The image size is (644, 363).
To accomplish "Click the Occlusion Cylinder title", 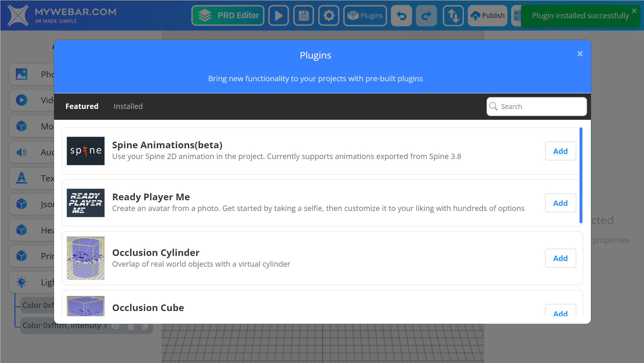I will [x=156, y=253].
